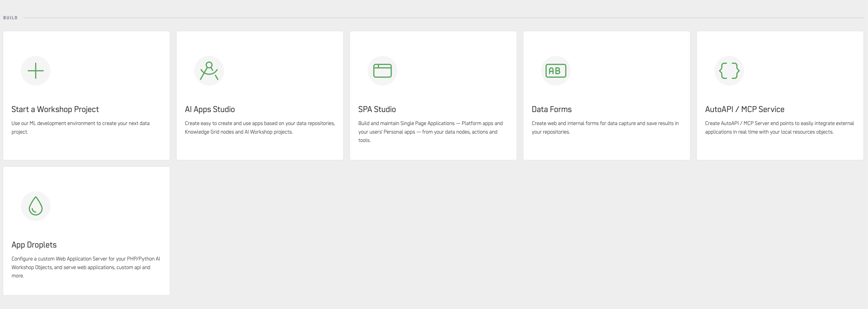Click the water droplet App Droplets icon
The width and height of the screenshot is (868, 309).
(x=36, y=206)
